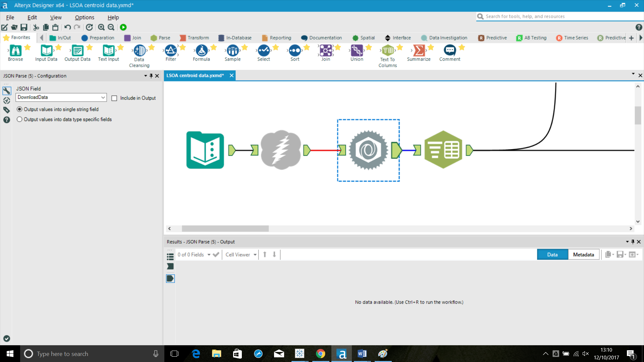
Task: Open the JSON Field DownloadData dropdown
Action: click(61, 97)
